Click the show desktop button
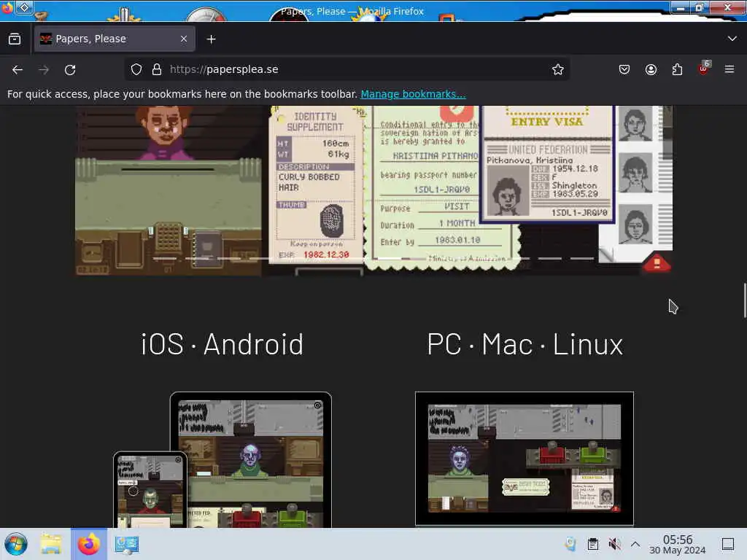 pyautogui.click(x=728, y=544)
